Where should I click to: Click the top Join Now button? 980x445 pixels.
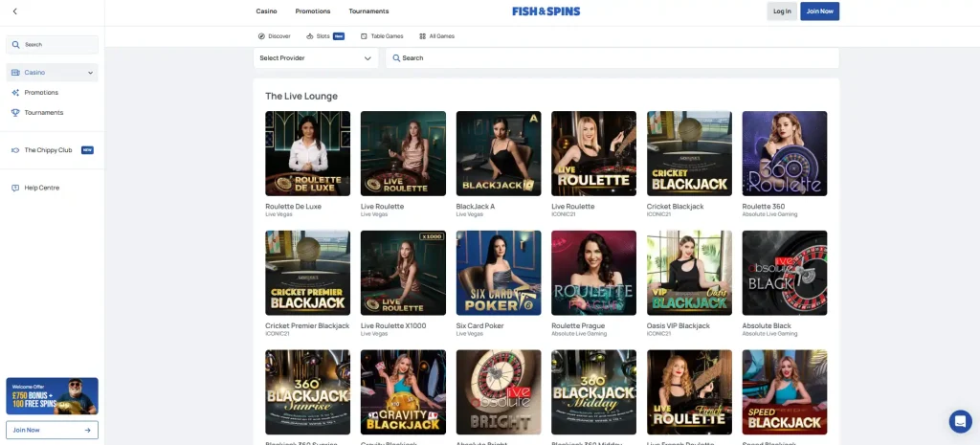click(x=819, y=11)
